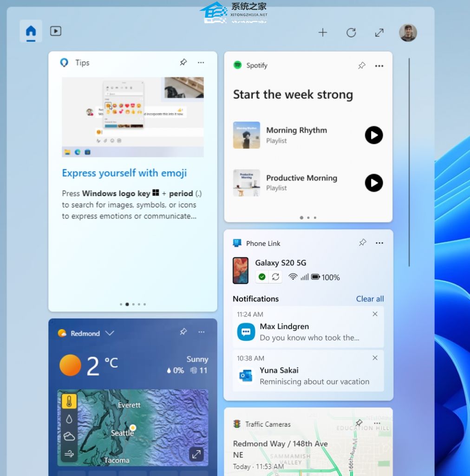Open the user profile picture
Viewport: 470px width, 476px height.
[x=408, y=33]
